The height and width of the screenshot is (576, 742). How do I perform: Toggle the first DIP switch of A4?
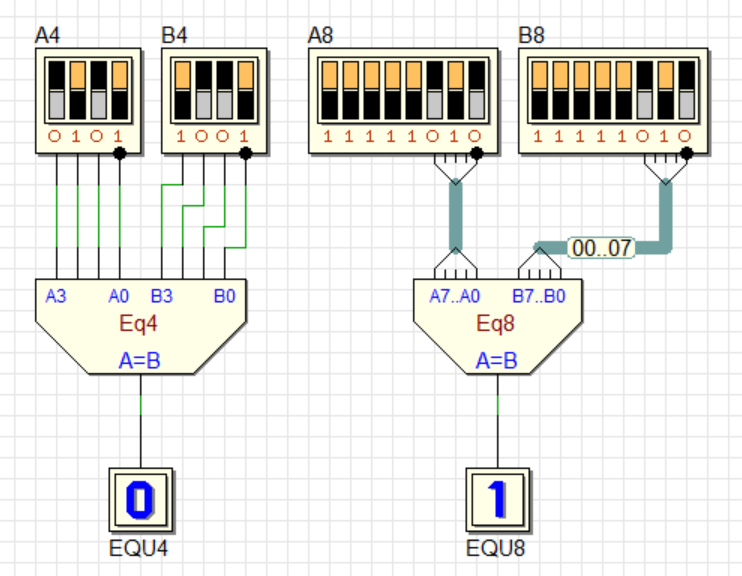[57, 90]
